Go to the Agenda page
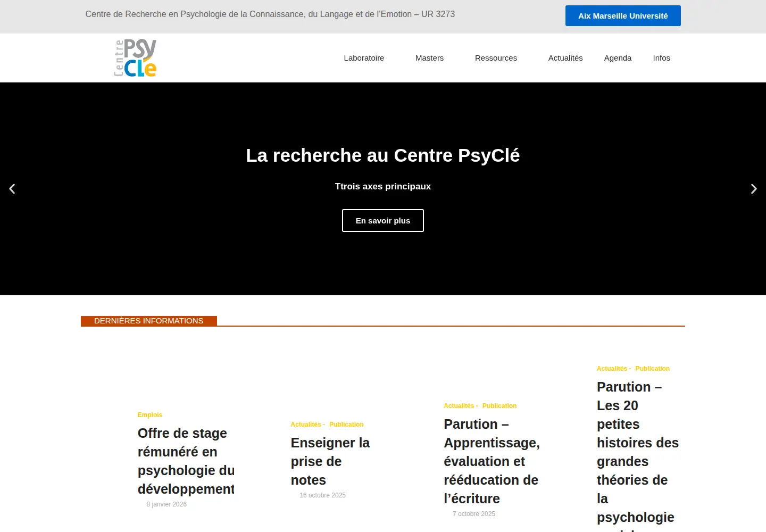The image size is (766, 532). [x=618, y=58]
